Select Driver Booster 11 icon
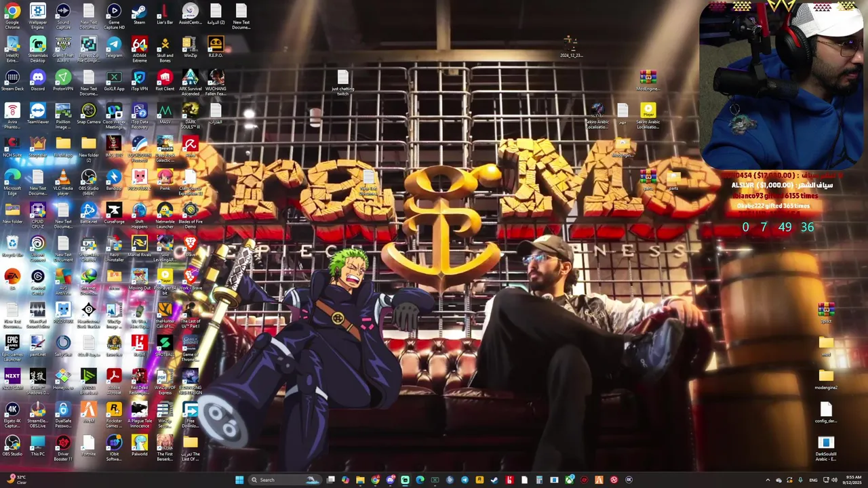Image resolution: width=868 pixels, height=488 pixels. click(x=63, y=448)
